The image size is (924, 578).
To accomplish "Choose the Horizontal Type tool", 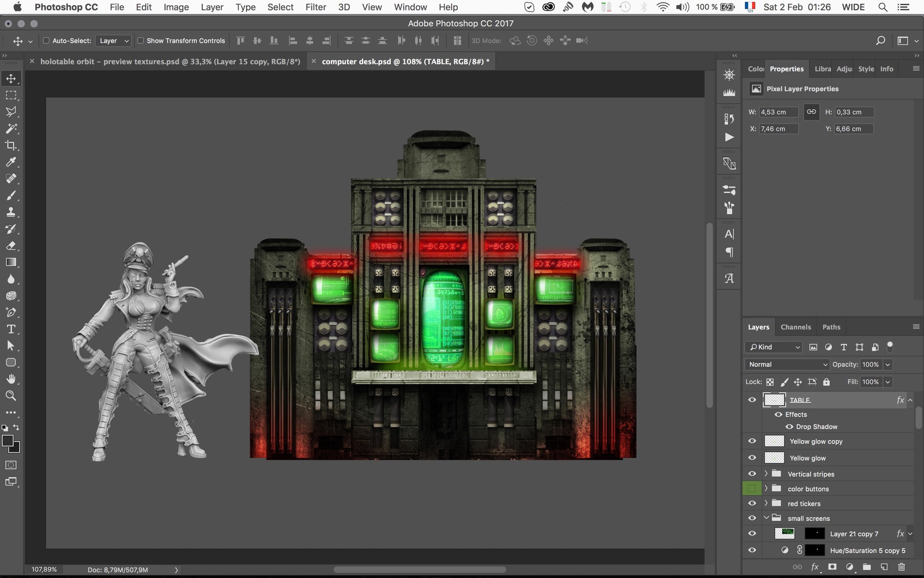I will (11, 329).
